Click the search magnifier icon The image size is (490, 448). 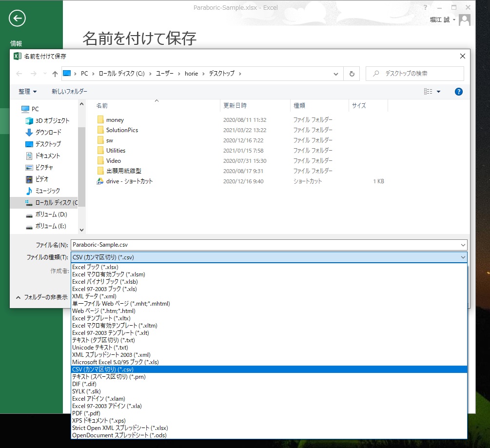click(x=376, y=74)
